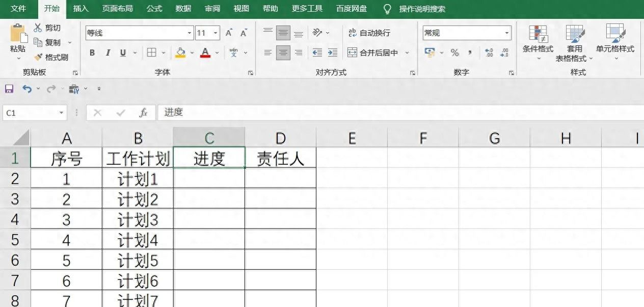644x307 pixels.
Task: Expand the font color dropdown arrow
Action: point(217,53)
